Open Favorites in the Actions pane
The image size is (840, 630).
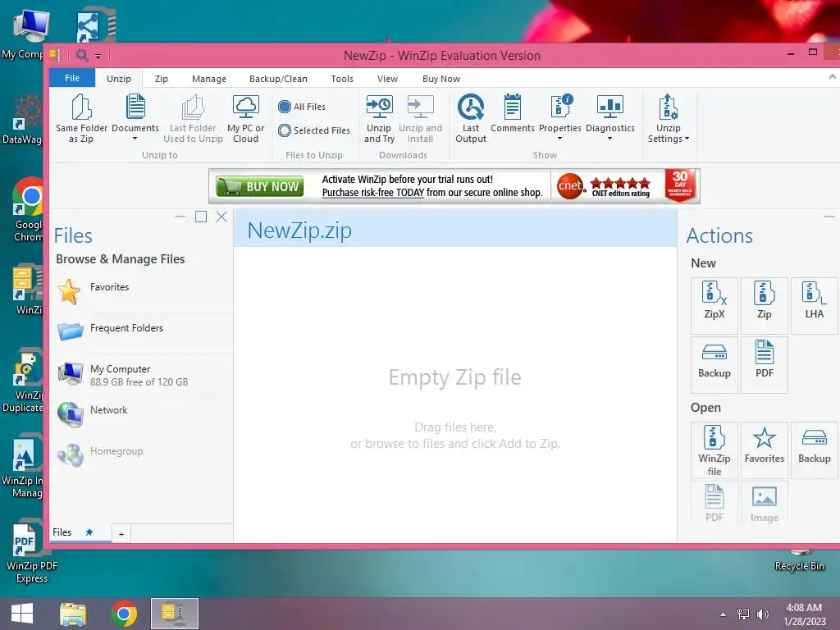[x=764, y=450]
